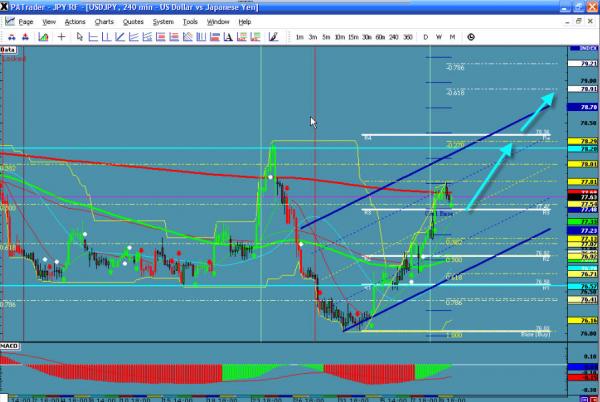The height and width of the screenshot is (402, 600).
Task: Click the blue 77.23 price label on axis
Action: tap(582, 231)
